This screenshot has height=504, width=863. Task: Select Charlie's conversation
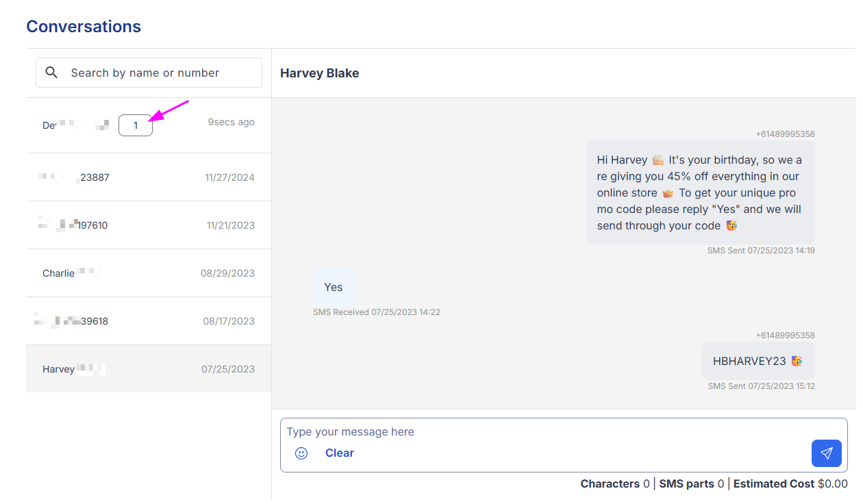[x=148, y=273]
